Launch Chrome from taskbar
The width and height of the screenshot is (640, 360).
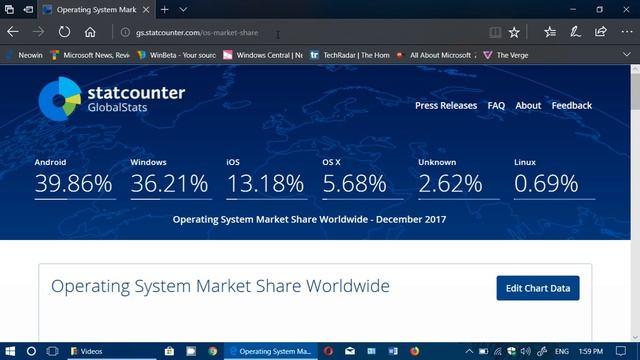(x=213, y=351)
